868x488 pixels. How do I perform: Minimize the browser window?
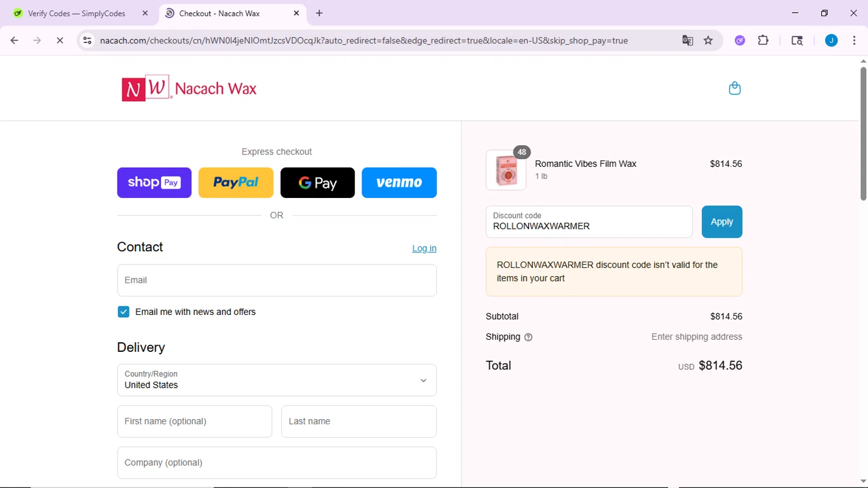795,13
